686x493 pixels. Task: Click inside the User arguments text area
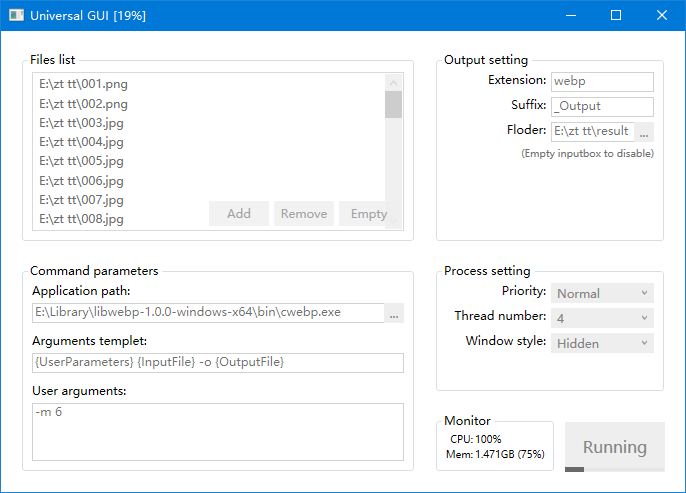pos(217,431)
